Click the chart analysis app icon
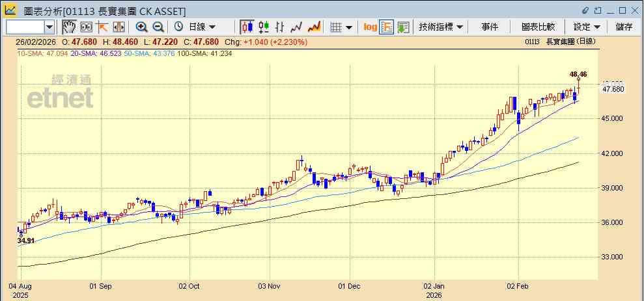The height and width of the screenshot is (301, 644). [x=10, y=10]
